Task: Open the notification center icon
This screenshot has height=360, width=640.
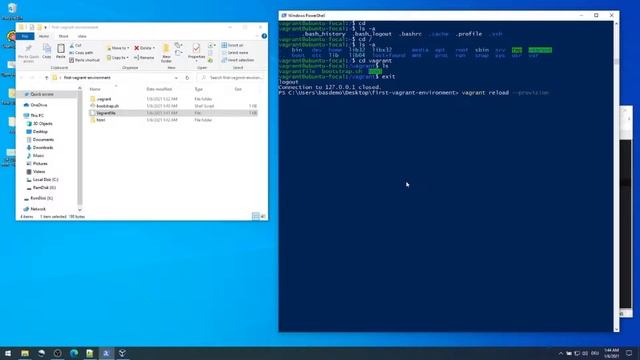Action: (629, 353)
